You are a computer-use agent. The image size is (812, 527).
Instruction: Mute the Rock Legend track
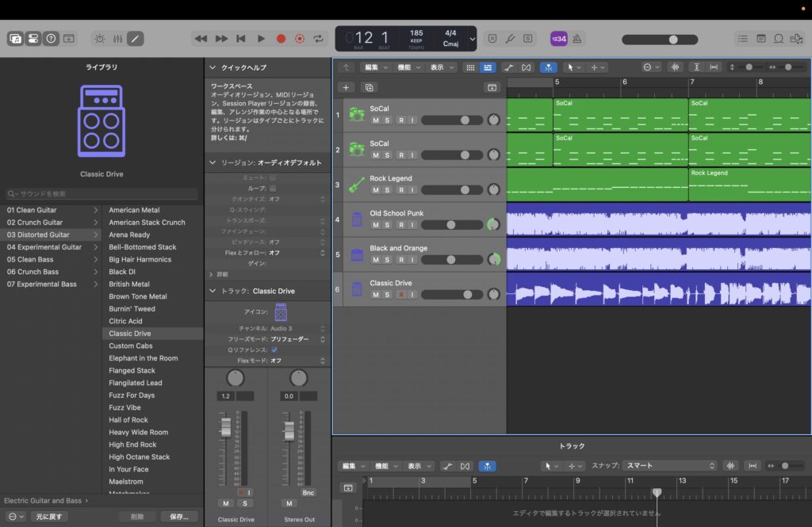[375, 190]
